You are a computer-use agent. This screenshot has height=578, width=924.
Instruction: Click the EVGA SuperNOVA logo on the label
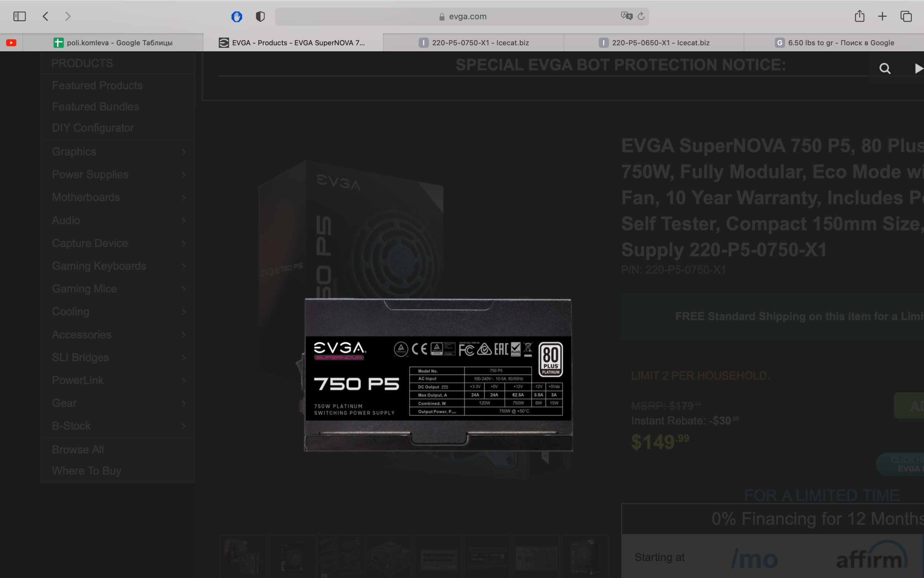pyautogui.click(x=340, y=351)
